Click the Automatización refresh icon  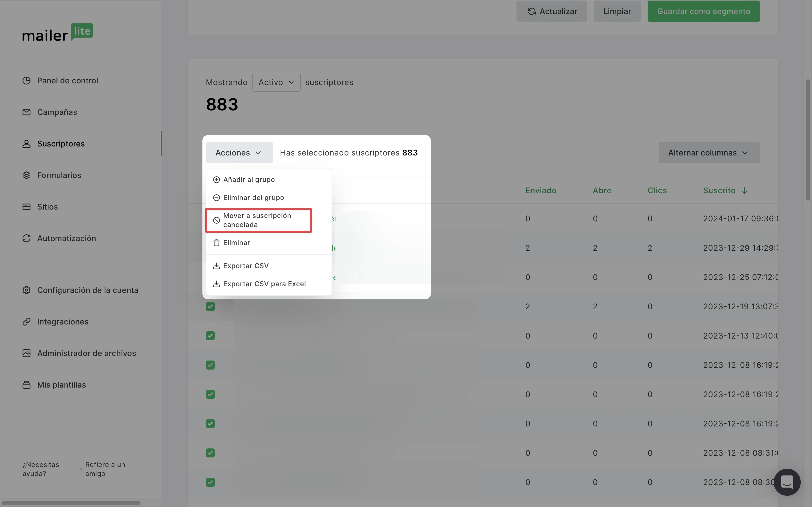pyautogui.click(x=27, y=238)
